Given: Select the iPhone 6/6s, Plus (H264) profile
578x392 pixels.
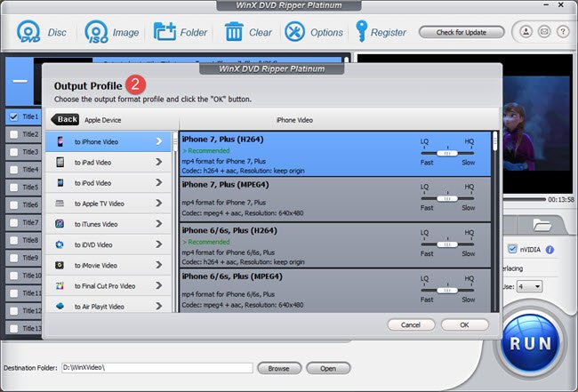Looking at the screenshot, I should click(335, 245).
